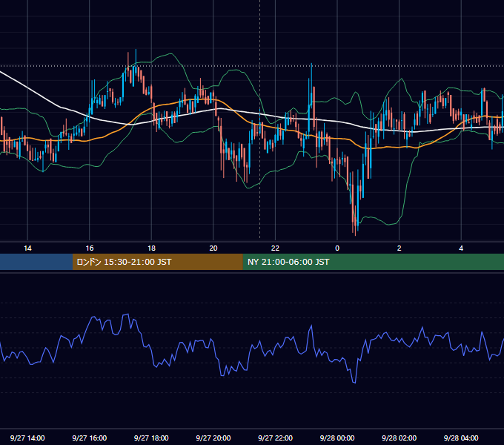Click the blue session bar before ロンドン
Image resolution: width=504 pixels, height=445 pixels.
[x=36, y=262]
